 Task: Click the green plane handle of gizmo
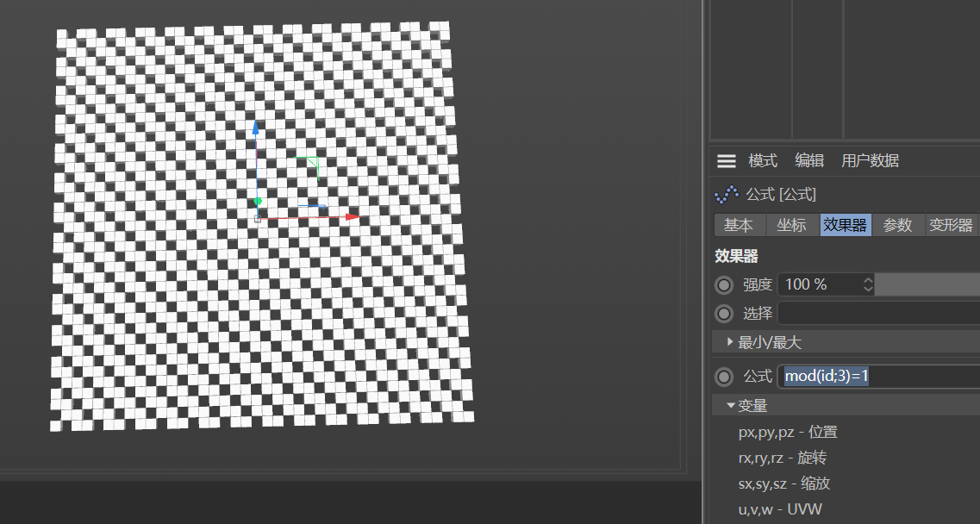click(310, 165)
